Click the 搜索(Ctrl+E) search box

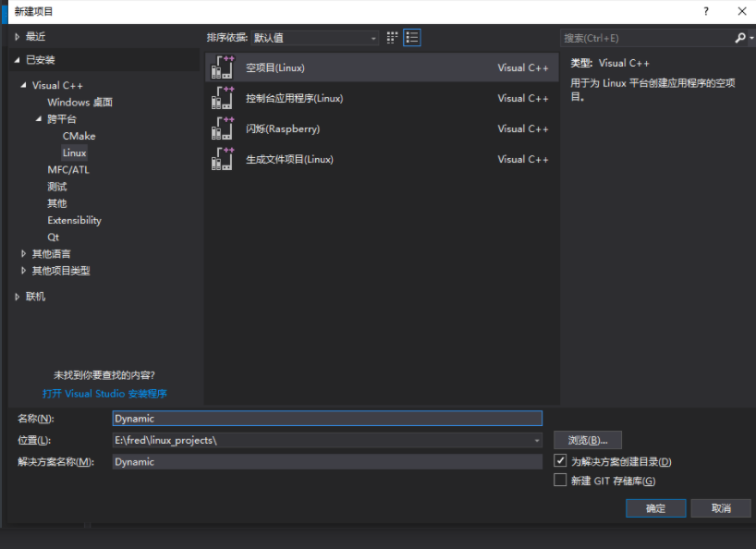point(647,38)
